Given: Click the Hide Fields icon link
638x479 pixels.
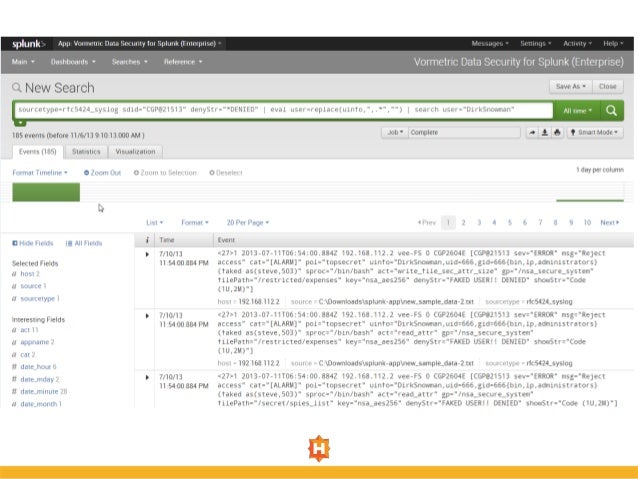Looking at the screenshot, I should click(x=33, y=243).
